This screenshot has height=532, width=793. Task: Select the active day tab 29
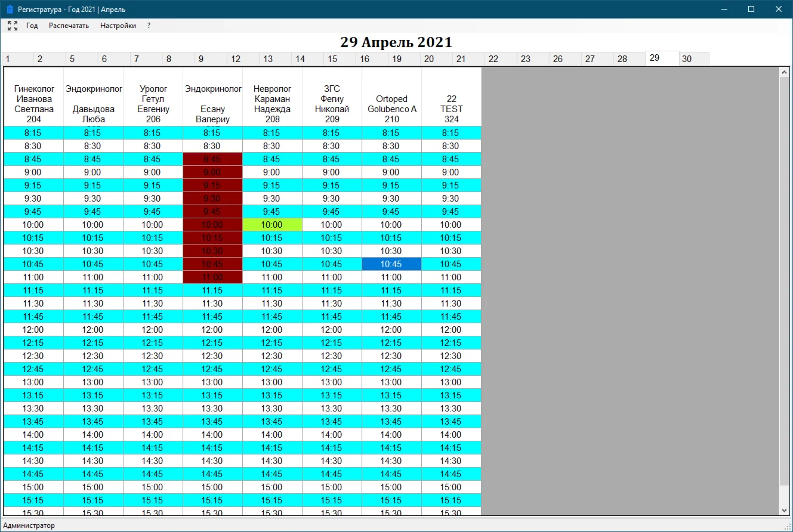pyautogui.click(x=662, y=58)
